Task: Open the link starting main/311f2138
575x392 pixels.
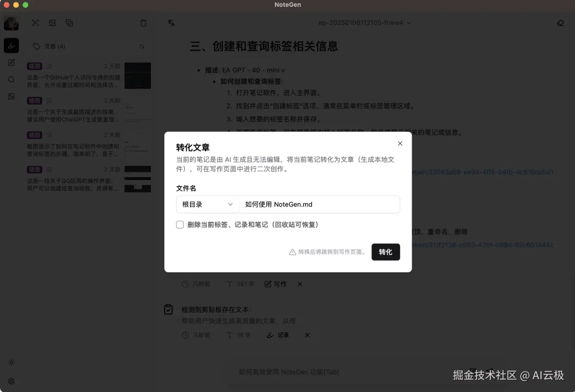Action: (x=483, y=245)
